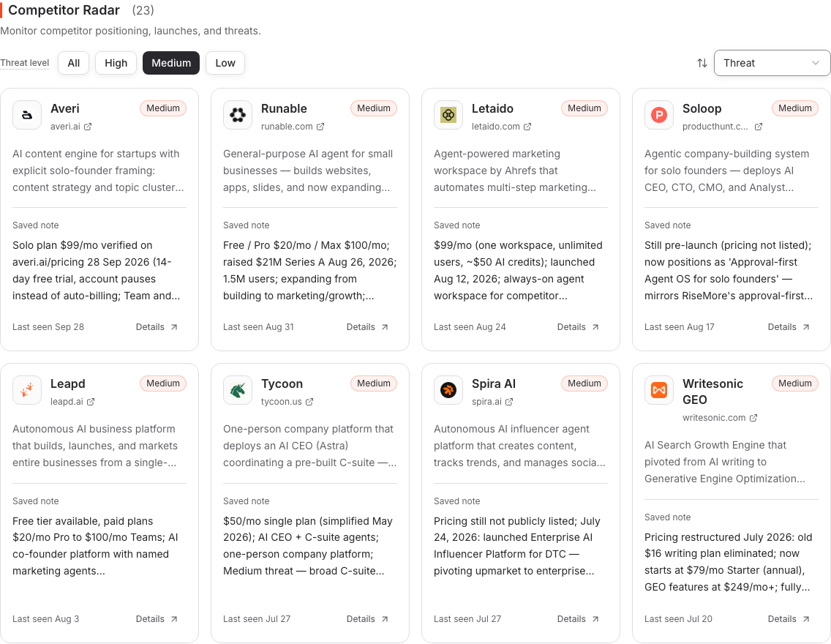This screenshot has width=831, height=644.
Task: Click the Leapd logo icon
Action: 27,390
